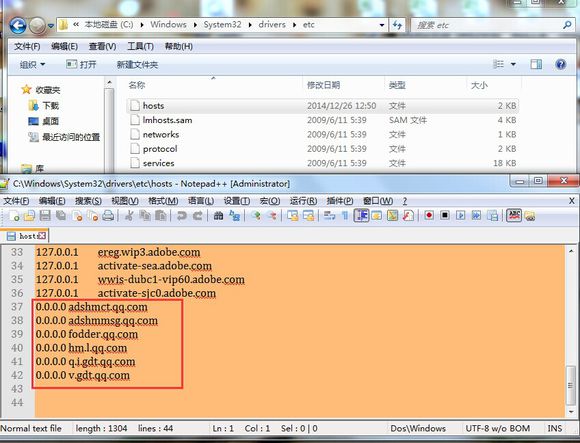Click the INS indicator in status bar
The height and width of the screenshot is (443, 580).
pyautogui.click(x=554, y=428)
